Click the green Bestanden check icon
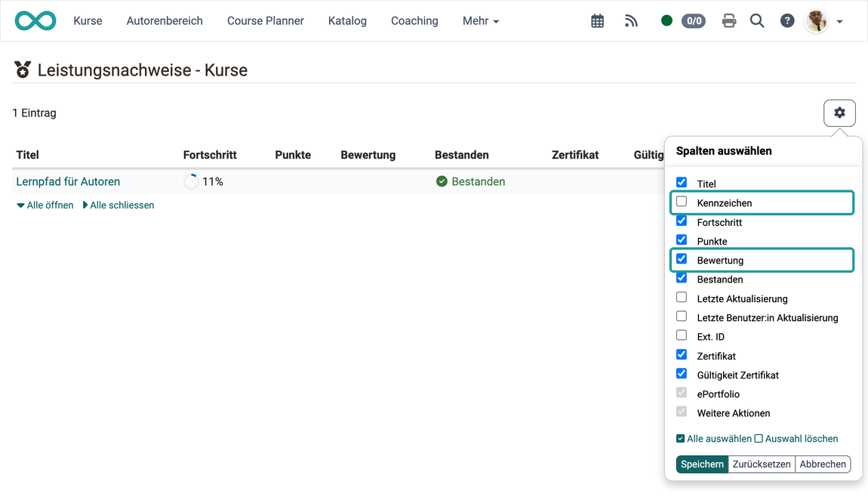The image size is (868, 497). tap(442, 182)
